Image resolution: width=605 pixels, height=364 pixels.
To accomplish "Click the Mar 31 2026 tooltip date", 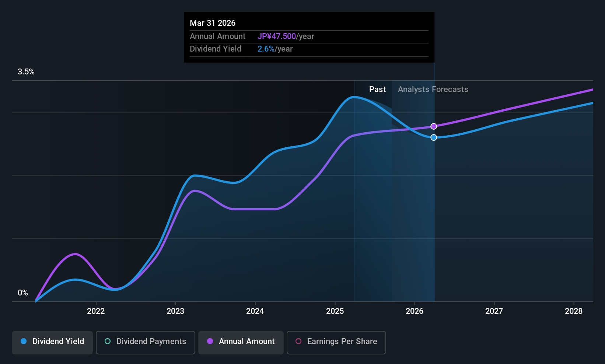I will tap(213, 23).
